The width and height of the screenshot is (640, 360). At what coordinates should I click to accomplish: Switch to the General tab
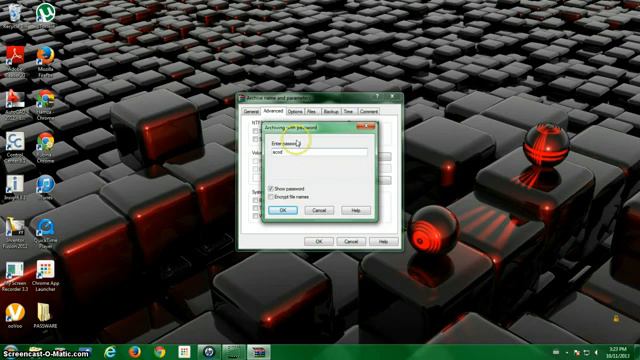coord(251,111)
